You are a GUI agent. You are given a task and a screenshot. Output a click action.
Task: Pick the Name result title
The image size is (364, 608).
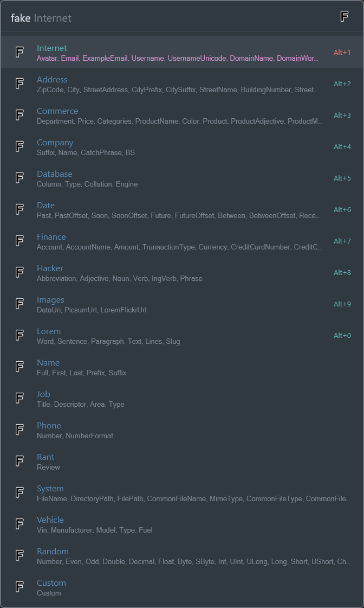pos(48,363)
